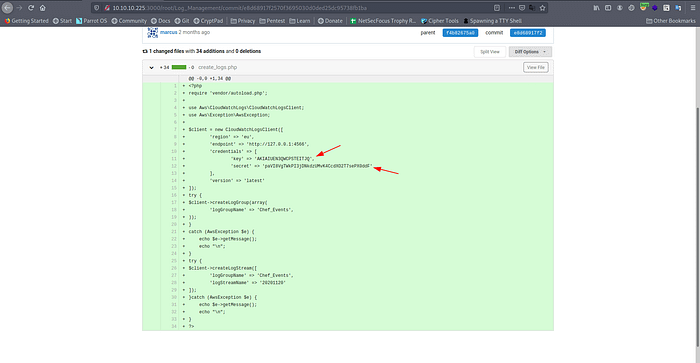Expand the Pentest bookmarks folder

[272, 21]
